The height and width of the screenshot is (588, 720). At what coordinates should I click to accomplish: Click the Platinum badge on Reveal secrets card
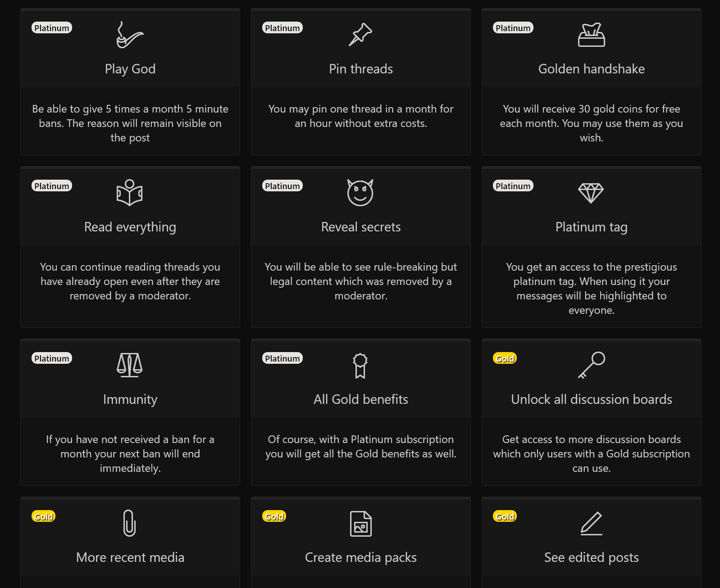click(x=283, y=186)
